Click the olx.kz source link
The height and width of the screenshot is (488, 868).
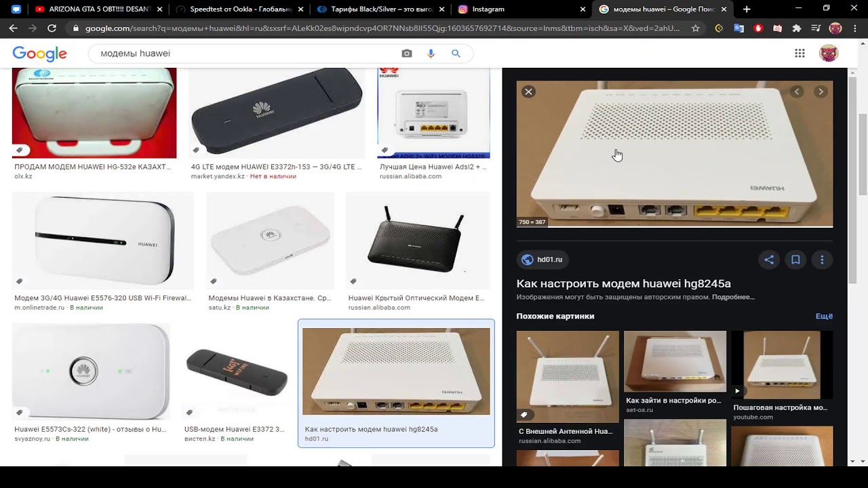(x=23, y=176)
